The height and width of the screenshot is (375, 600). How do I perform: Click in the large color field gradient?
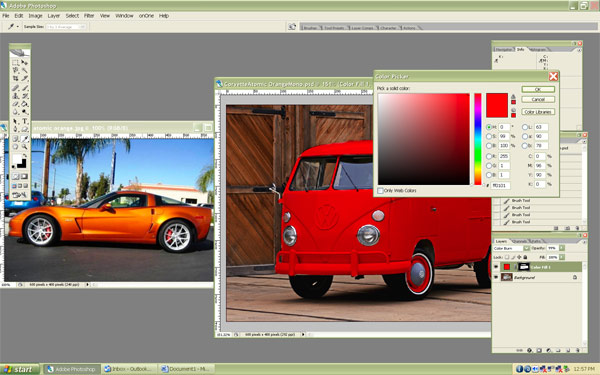[x=424, y=139]
